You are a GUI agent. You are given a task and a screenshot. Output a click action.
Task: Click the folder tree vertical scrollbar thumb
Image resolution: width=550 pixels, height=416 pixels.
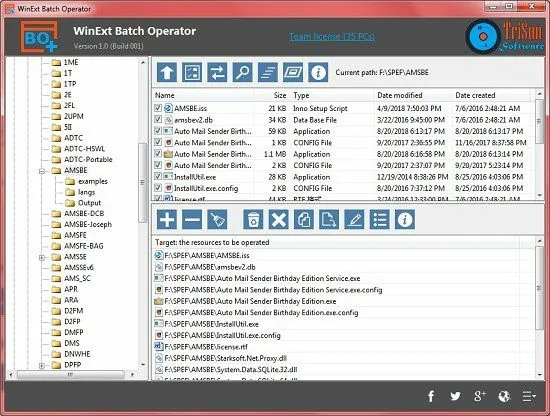(x=142, y=182)
